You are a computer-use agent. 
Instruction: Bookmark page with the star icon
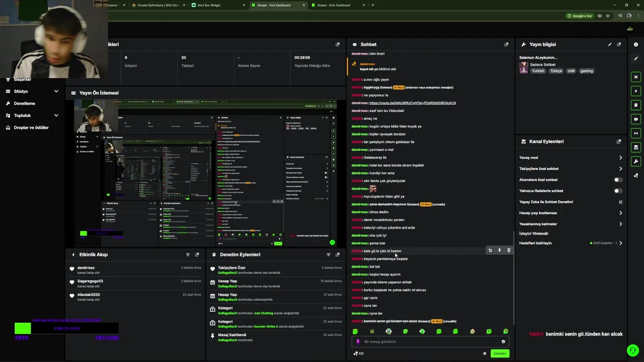(608, 16)
